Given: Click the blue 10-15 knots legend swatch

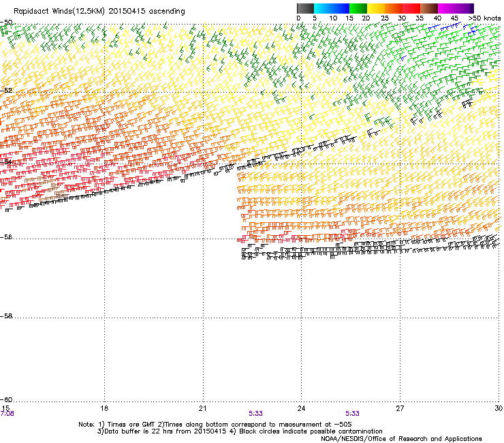Looking at the screenshot, I should coord(341,8).
